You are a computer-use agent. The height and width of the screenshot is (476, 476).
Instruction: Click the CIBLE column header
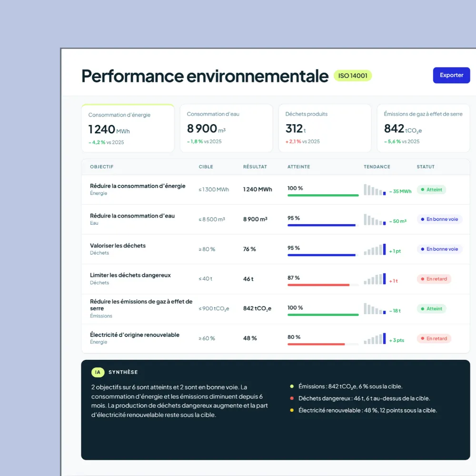pyautogui.click(x=206, y=167)
